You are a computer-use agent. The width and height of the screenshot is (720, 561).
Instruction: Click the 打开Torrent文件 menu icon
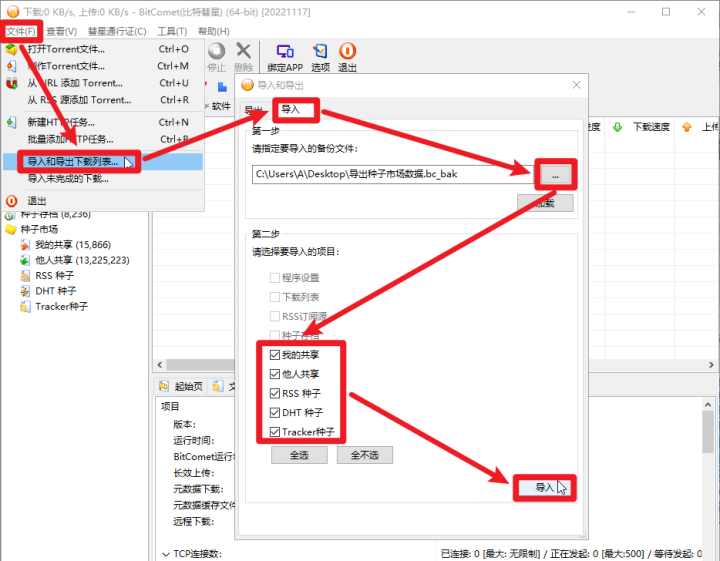(11, 49)
